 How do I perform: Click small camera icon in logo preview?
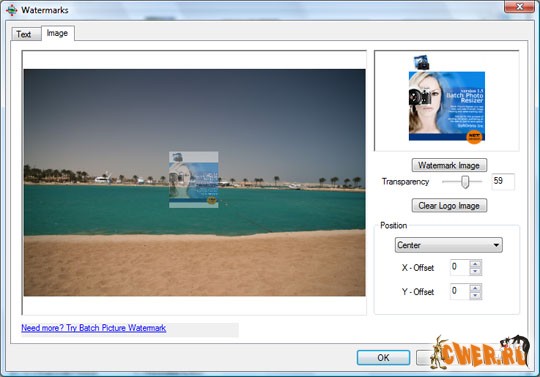pos(421,63)
